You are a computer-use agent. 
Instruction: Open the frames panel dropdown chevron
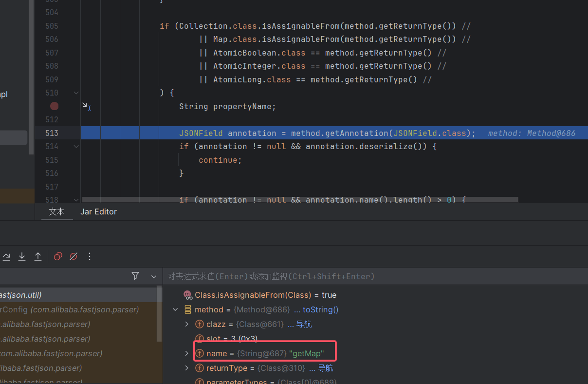pos(154,276)
